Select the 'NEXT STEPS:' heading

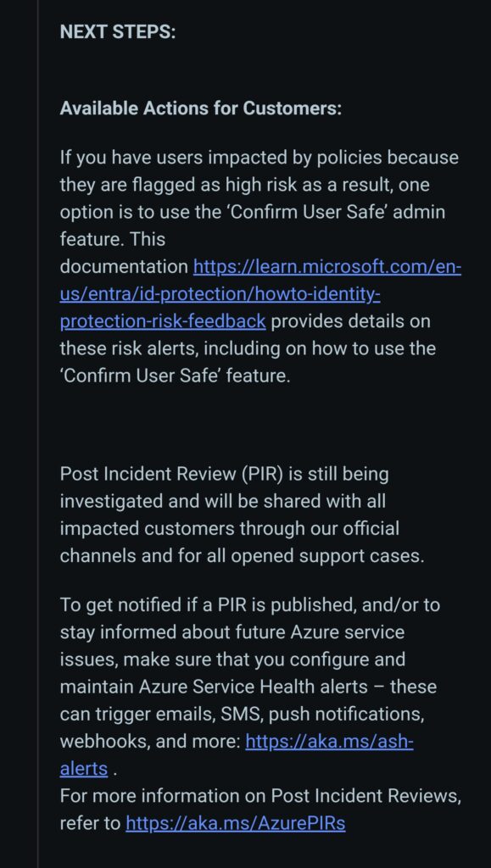[117, 32]
